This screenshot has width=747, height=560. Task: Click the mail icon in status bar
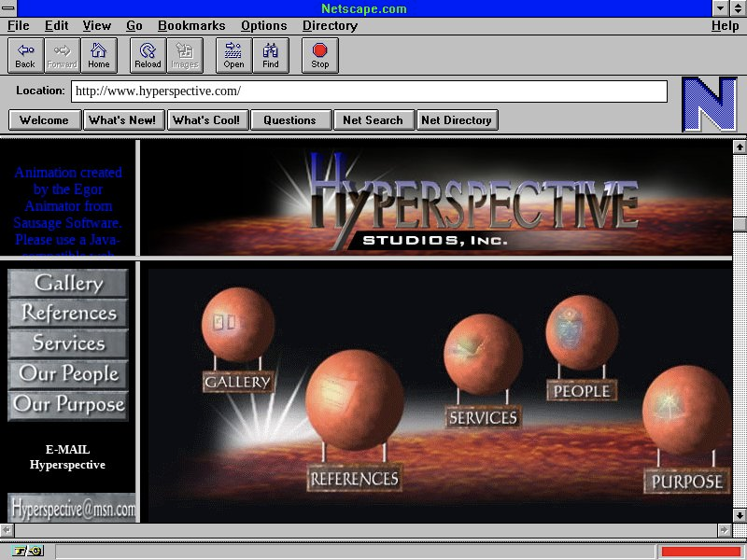point(35,552)
